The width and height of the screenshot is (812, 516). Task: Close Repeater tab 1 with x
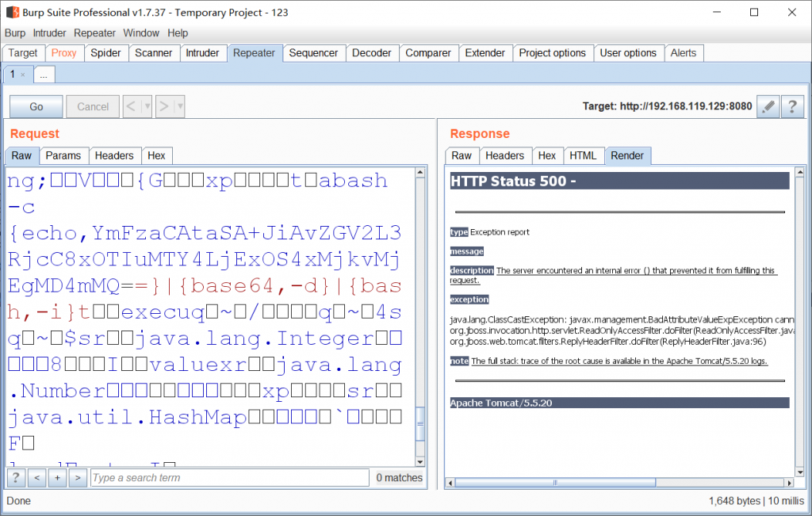(23, 75)
